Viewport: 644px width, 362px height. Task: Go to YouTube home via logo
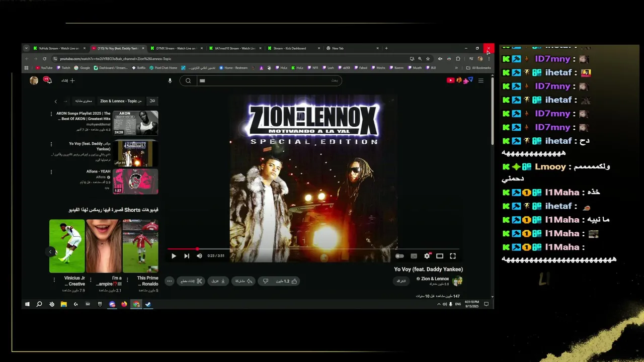click(x=460, y=80)
